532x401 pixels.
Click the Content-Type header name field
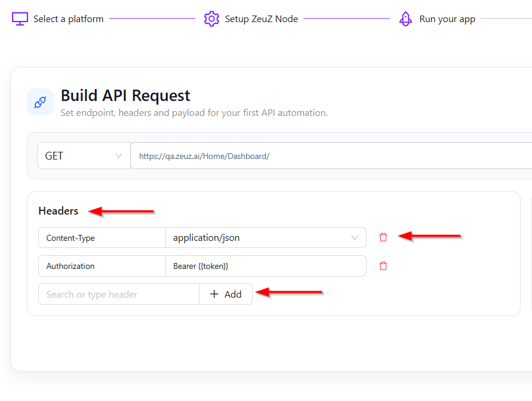[102, 238]
